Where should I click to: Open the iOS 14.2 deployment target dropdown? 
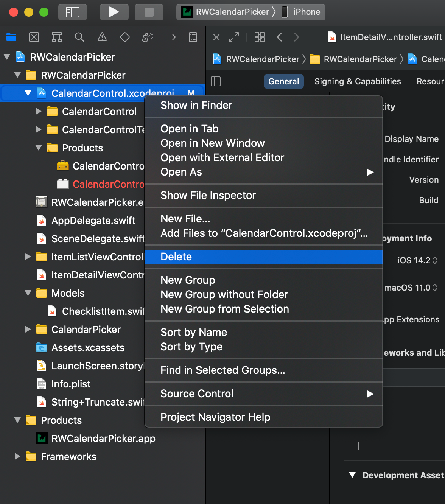click(x=417, y=260)
